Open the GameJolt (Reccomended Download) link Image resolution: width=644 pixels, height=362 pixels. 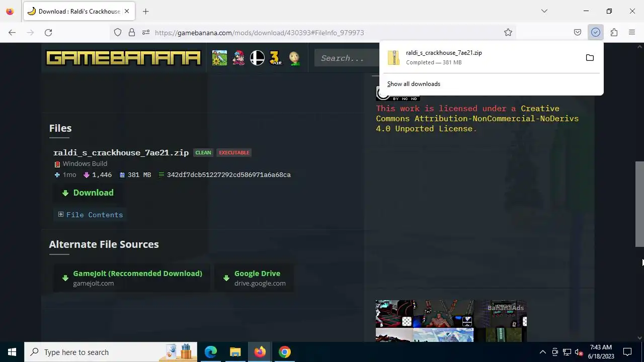point(132,278)
